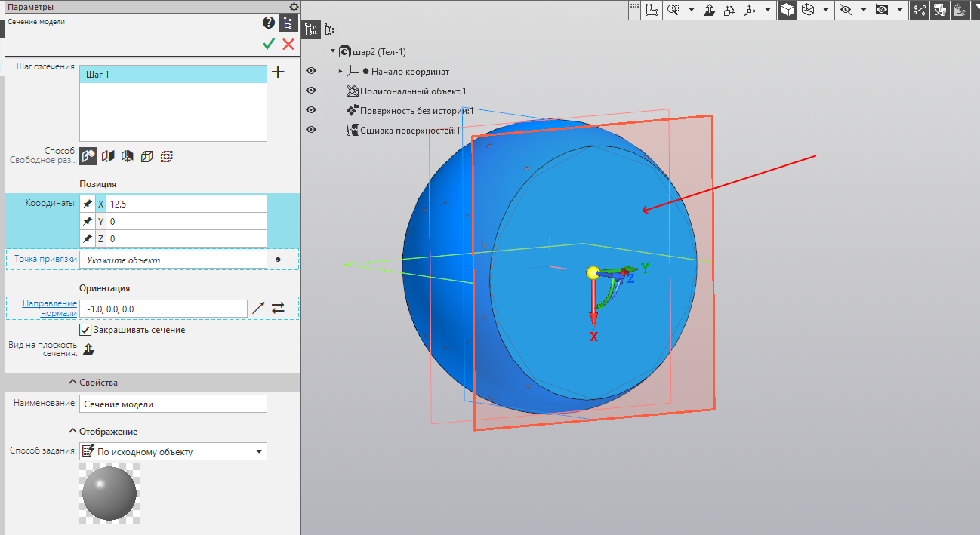Hide 'Полигональный объект:1' using its eye icon
Screen dimensions: 980x535
coord(311,91)
